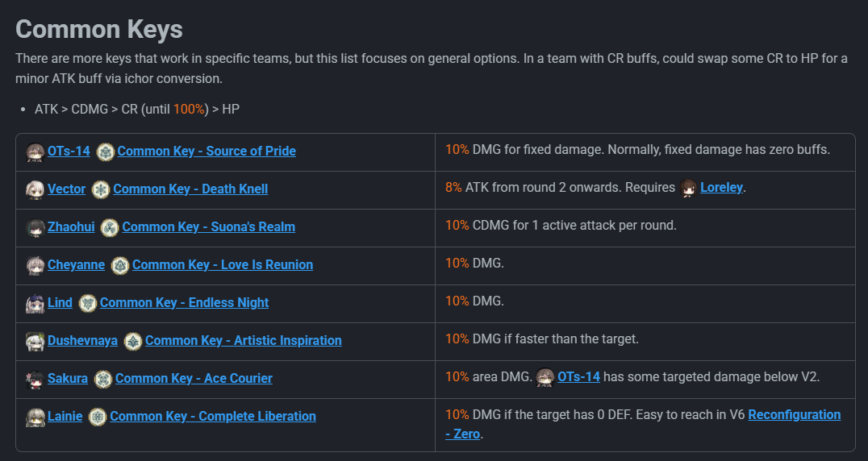Click the Lind character avatar icon
Viewport: 868px width, 461px height.
pos(35,304)
